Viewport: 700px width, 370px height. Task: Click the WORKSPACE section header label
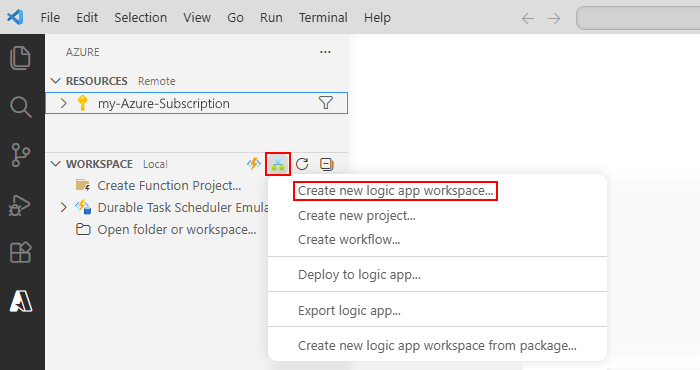tap(99, 164)
